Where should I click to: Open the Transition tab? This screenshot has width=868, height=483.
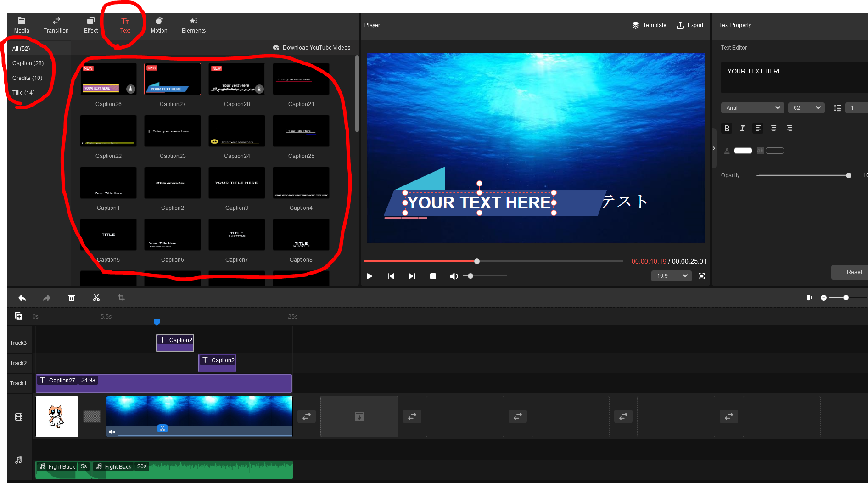click(x=56, y=25)
